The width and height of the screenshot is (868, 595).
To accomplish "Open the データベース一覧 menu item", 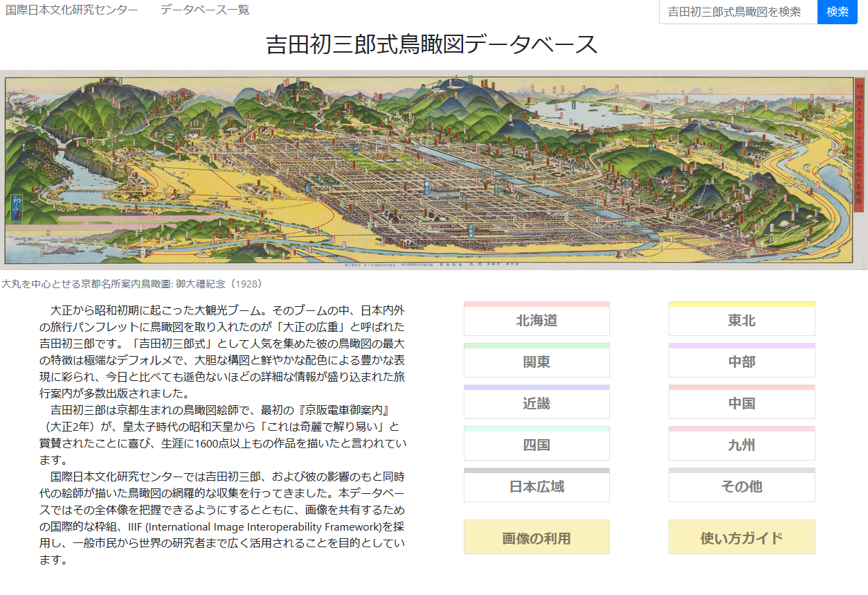I will [205, 10].
